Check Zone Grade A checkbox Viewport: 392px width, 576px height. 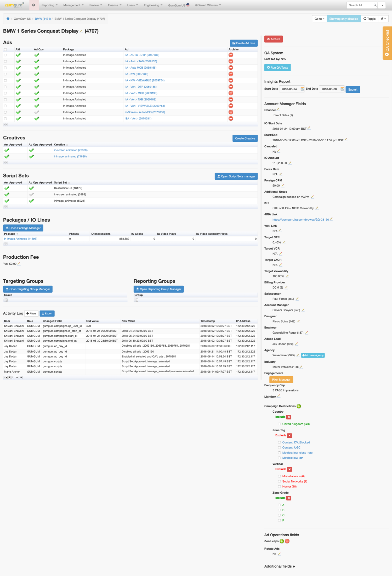click(x=279, y=505)
